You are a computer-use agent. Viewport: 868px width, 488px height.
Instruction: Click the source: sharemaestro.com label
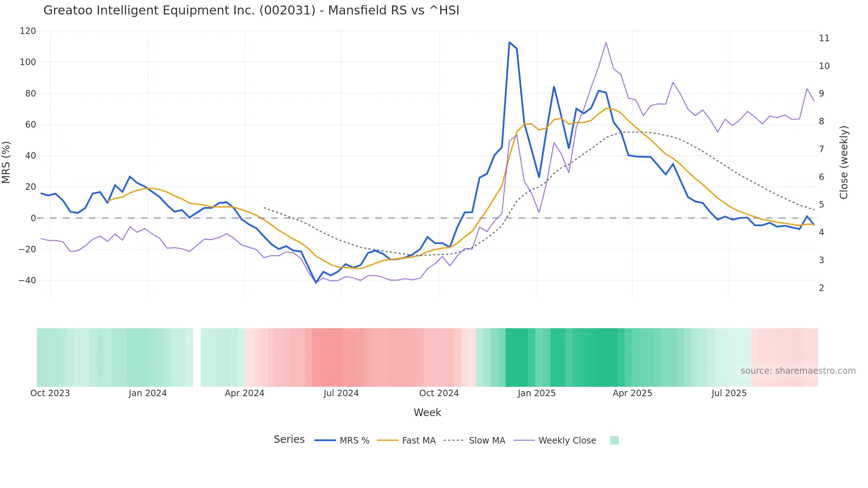[798, 371]
